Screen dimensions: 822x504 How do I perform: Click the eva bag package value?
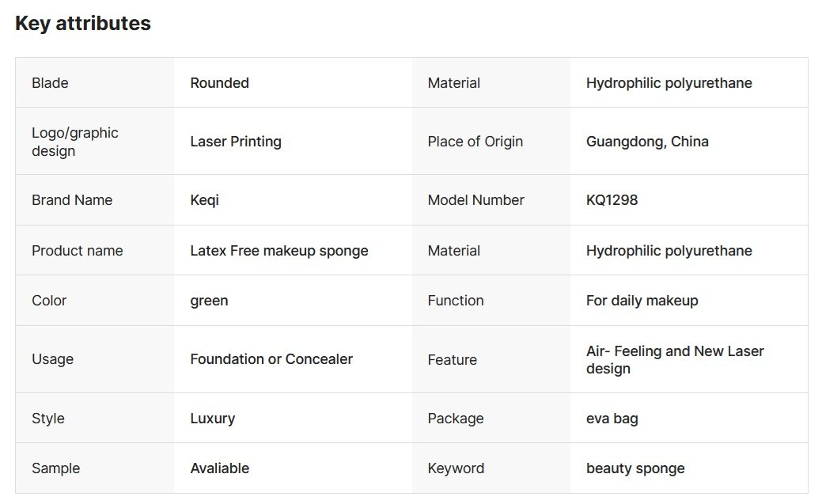612,419
